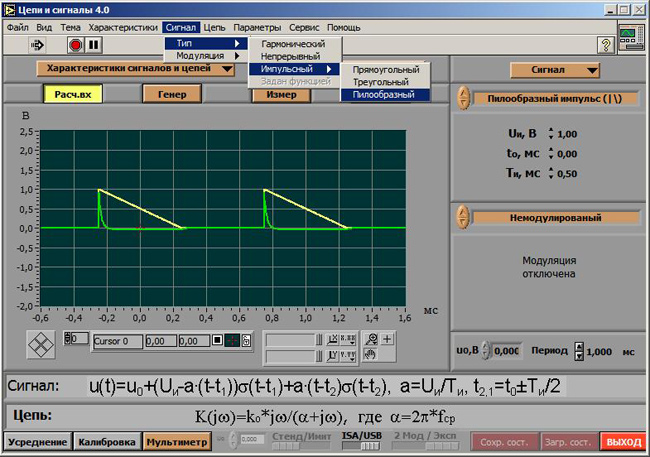Click modulation selector ring arrows

point(463,217)
